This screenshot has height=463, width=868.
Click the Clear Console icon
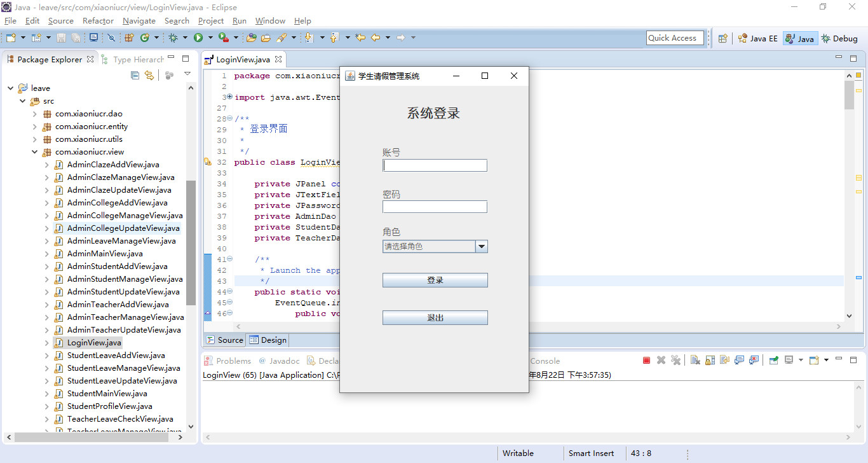pos(695,360)
